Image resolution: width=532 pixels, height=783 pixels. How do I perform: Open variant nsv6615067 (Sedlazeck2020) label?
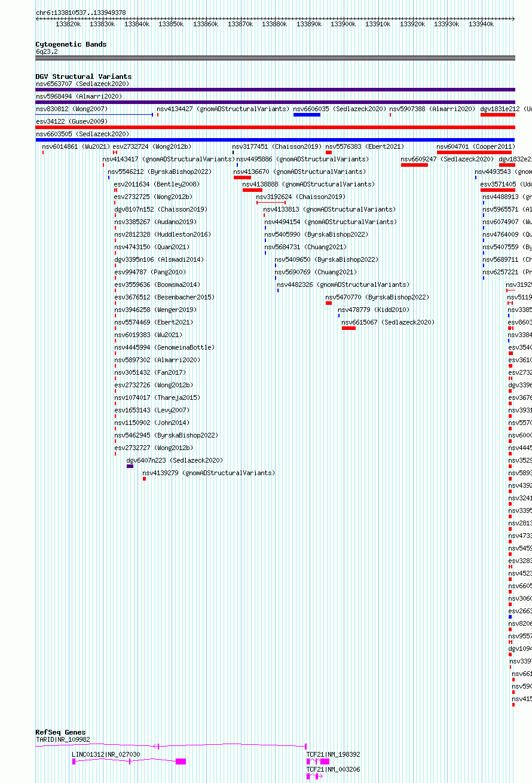pos(388,322)
